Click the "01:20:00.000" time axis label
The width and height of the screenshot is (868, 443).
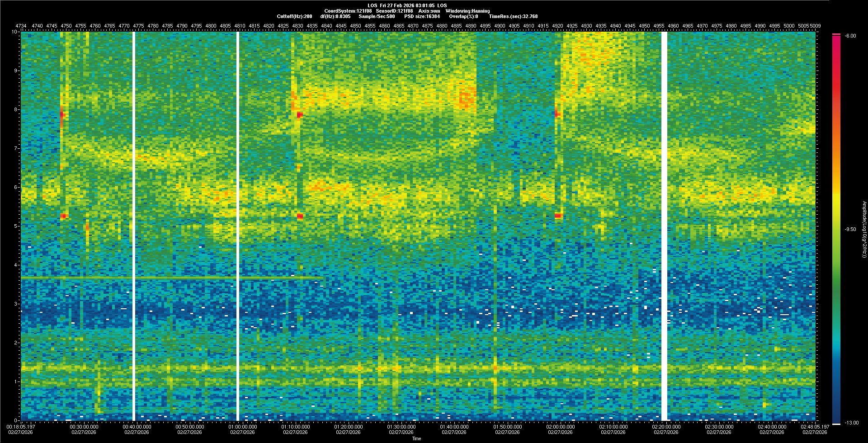tap(349, 426)
